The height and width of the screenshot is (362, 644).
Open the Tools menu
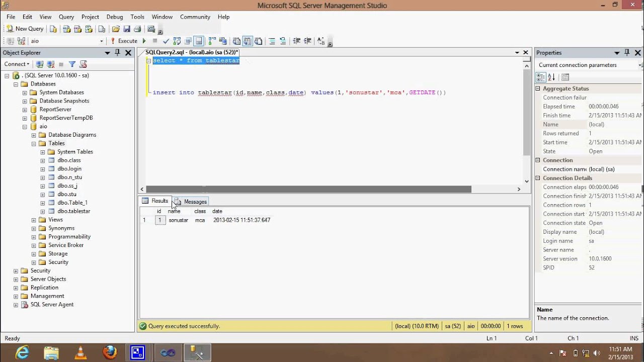tap(137, 17)
